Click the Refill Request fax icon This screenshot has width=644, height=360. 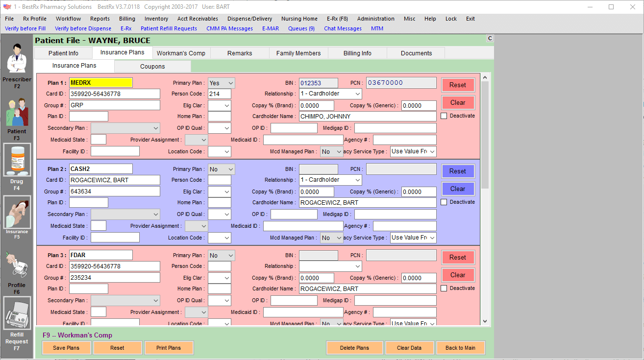click(x=17, y=314)
